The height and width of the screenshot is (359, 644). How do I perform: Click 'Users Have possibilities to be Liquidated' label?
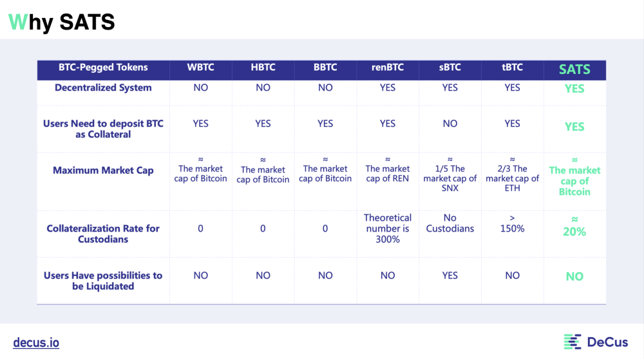click(103, 281)
